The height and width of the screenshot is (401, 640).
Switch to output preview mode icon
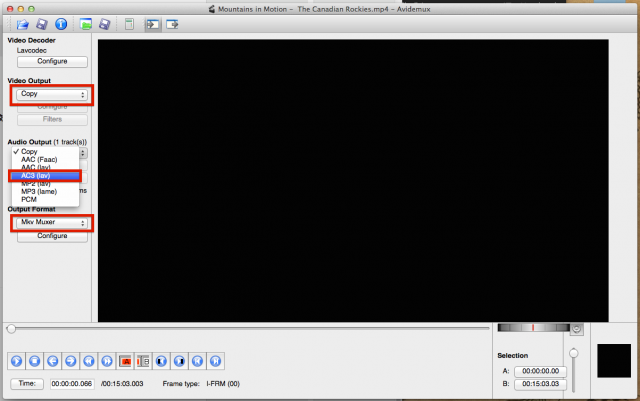point(172,25)
